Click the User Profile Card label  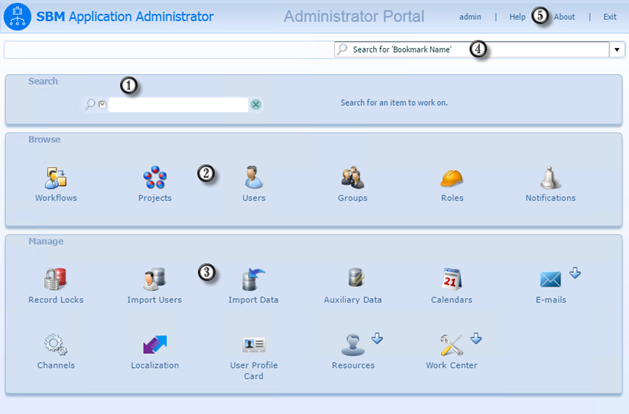coord(254,371)
